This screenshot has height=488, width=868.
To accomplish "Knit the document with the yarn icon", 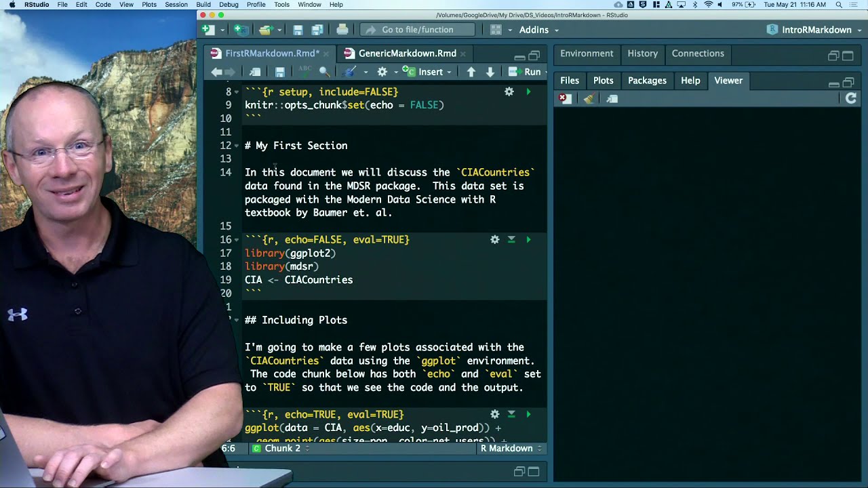I will (350, 72).
